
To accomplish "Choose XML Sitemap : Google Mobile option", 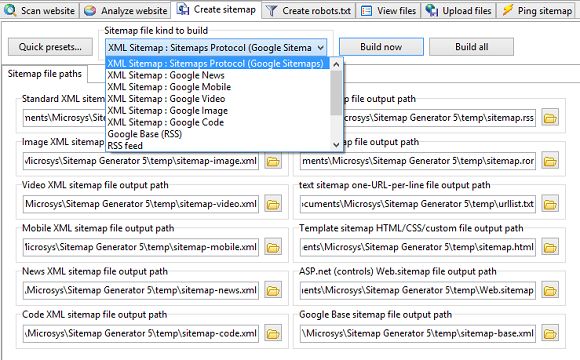I will pos(218,87).
